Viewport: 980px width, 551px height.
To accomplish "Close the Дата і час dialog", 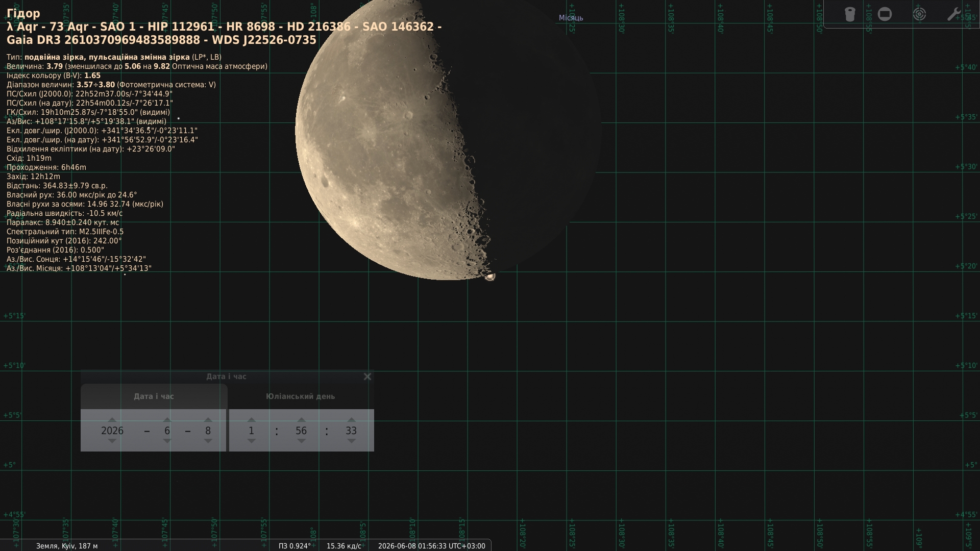I will [367, 377].
